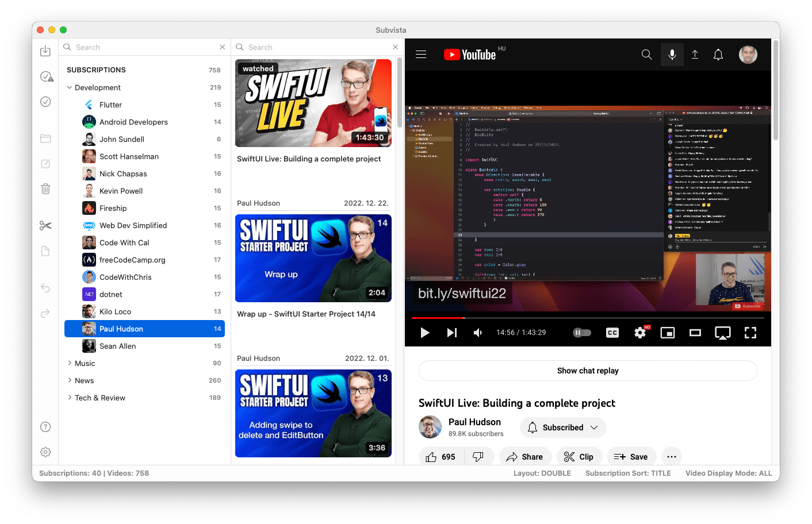This screenshot has width=812, height=524.
Task: Toggle closed captions on the video
Action: pos(612,333)
